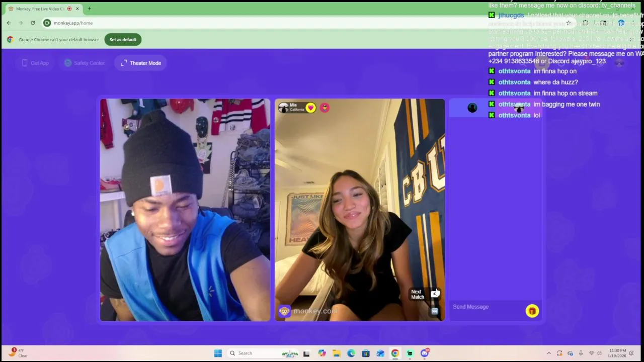Image resolution: width=644 pixels, height=362 pixels.
Task: Open Outlook from the taskbar
Action: pyautogui.click(x=380, y=353)
